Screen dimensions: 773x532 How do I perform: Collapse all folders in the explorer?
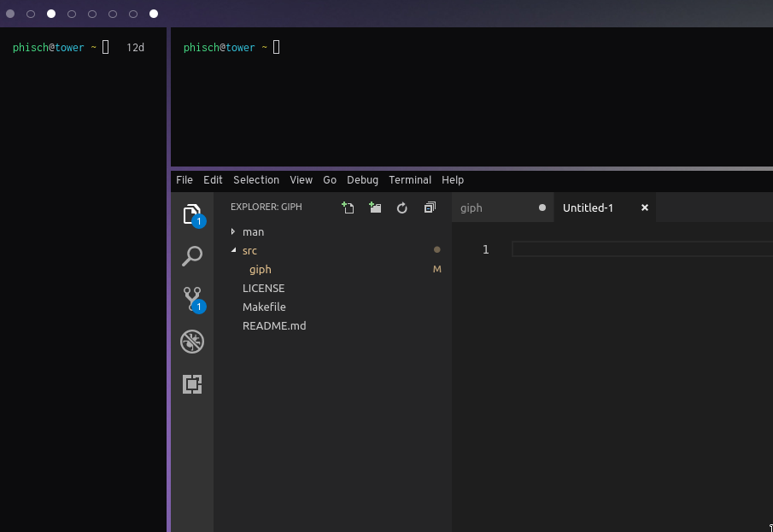tap(430, 208)
